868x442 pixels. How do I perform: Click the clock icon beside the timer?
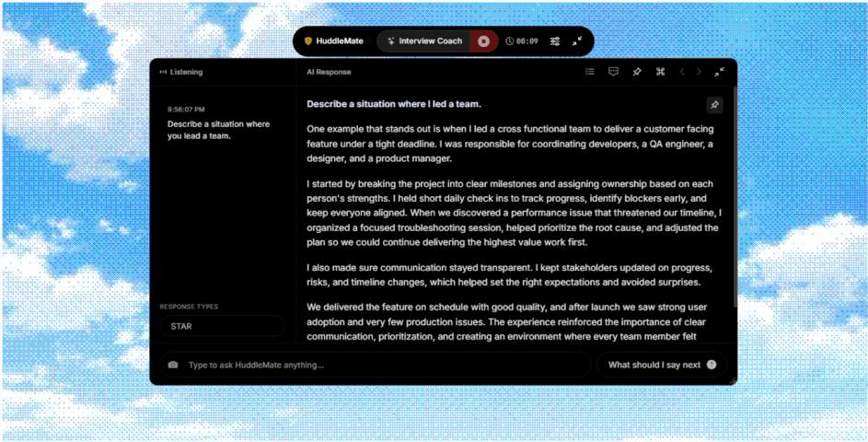509,41
